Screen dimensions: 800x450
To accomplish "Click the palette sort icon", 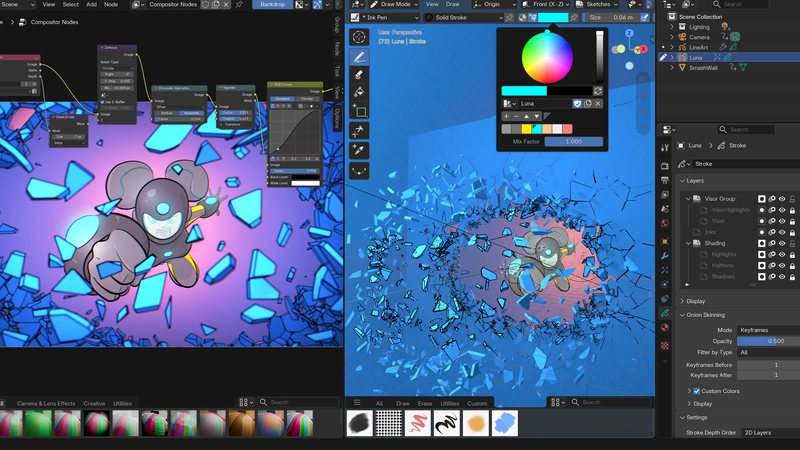I will point(547,116).
